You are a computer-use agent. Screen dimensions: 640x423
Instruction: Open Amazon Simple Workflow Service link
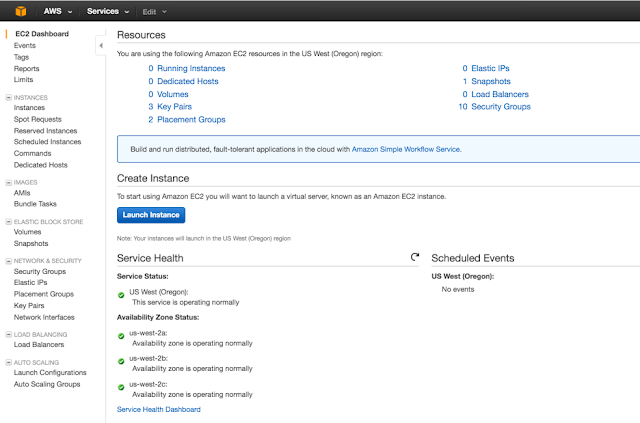405,149
